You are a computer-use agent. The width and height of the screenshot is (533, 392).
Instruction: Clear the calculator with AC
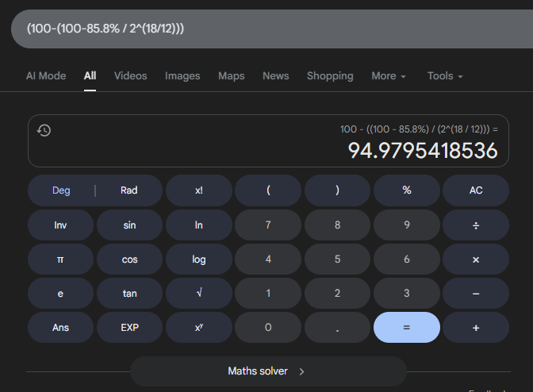coord(476,190)
